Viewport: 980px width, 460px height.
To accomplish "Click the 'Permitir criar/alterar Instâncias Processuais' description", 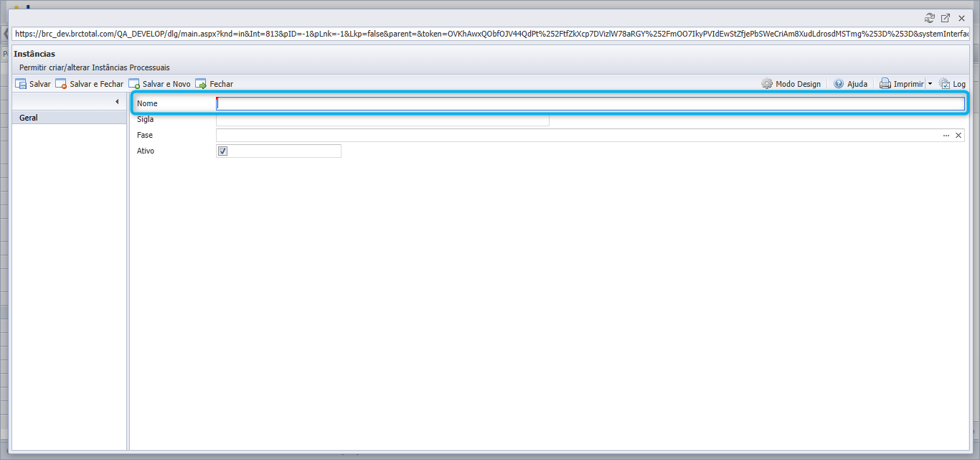I will [x=95, y=67].
